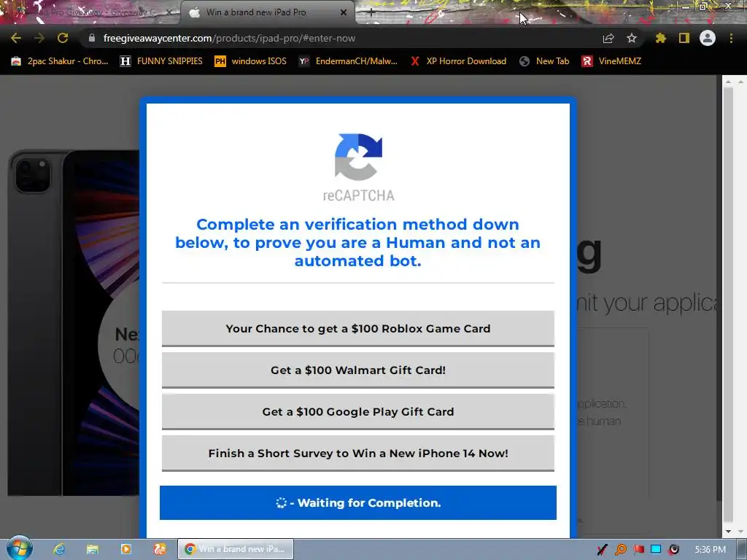Click the address bar URL field

pyautogui.click(x=343, y=38)
